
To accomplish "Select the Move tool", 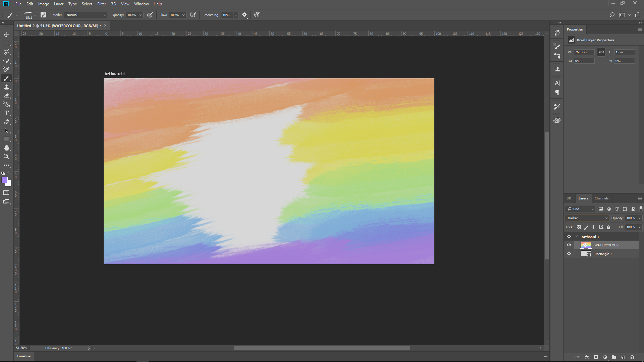I will [x=6, y=35].
